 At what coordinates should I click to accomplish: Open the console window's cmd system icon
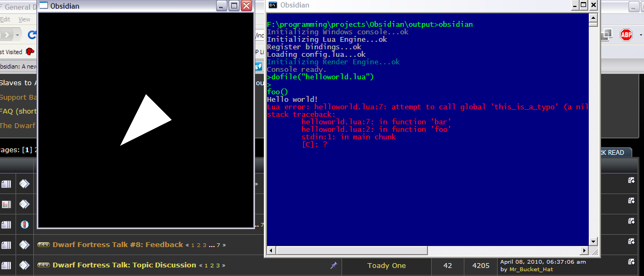pyautogui.click(x=272, y=5)
